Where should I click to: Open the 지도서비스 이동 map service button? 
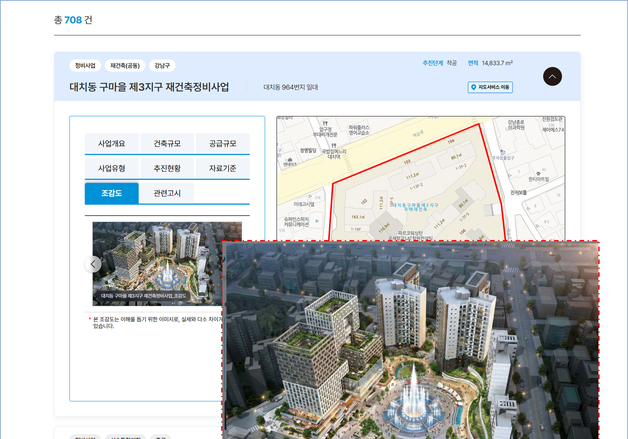pos(490,87)
